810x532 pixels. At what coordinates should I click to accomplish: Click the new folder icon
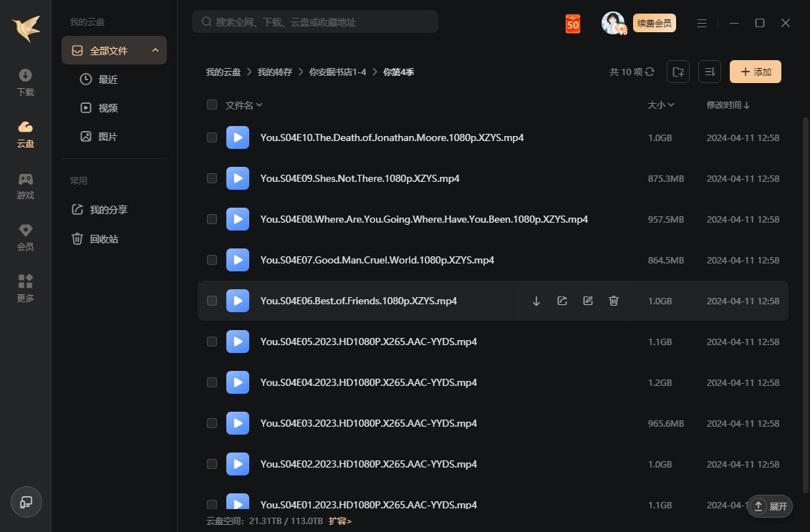coord(678,72)
